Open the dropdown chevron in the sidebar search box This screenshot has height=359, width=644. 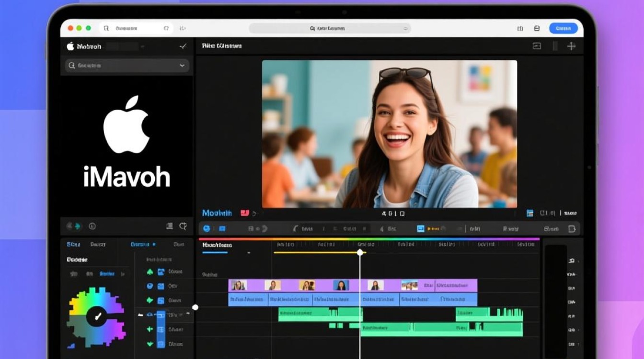(x=182, y=66)
